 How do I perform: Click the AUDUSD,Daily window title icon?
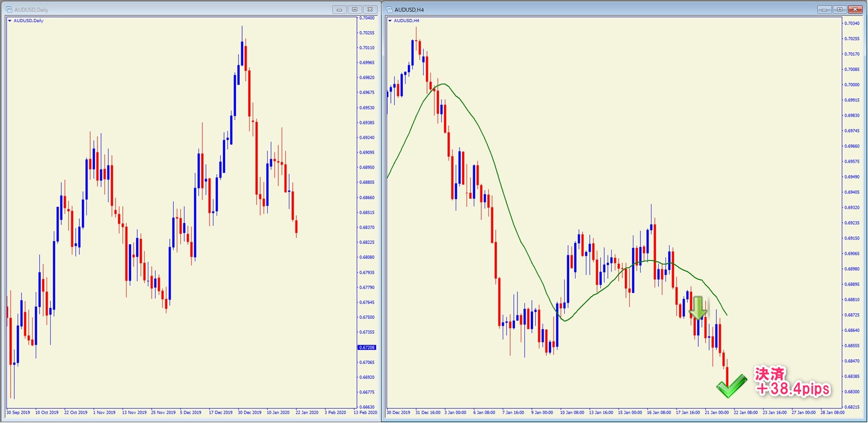[x=9, y=10]
